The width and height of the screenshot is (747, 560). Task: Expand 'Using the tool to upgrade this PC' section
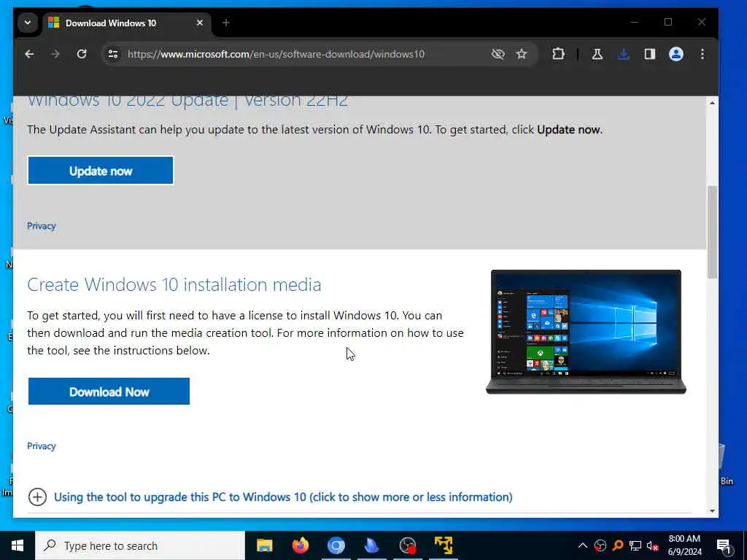[x=283, y=497]
